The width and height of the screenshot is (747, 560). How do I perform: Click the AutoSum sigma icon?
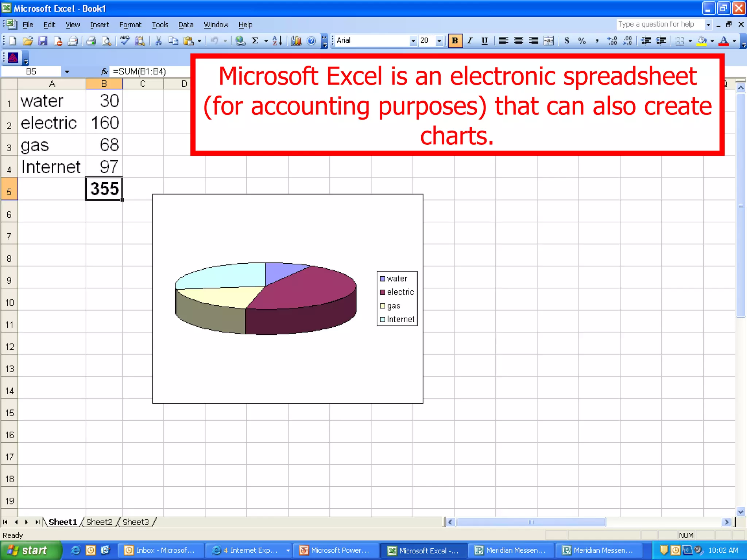point(255,41)
